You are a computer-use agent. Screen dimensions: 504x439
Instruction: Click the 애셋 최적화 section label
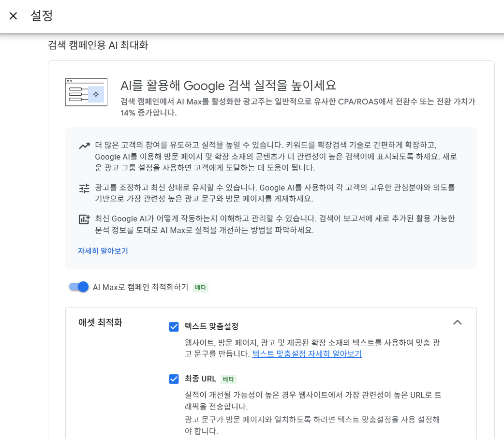click(100, 322)
